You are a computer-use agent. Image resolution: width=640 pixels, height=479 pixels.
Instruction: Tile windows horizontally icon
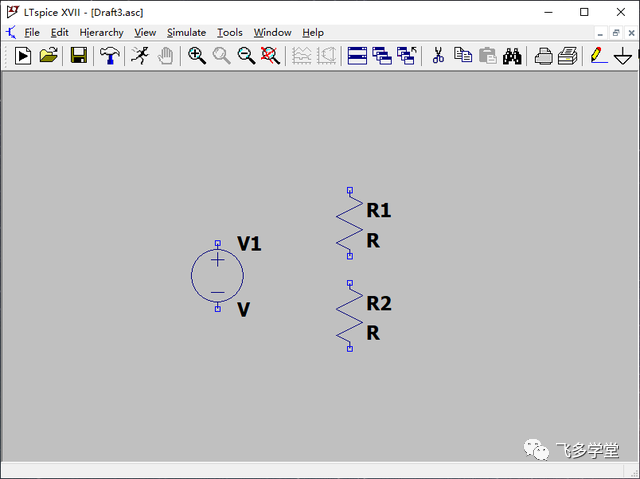click(x=357, y=55)
